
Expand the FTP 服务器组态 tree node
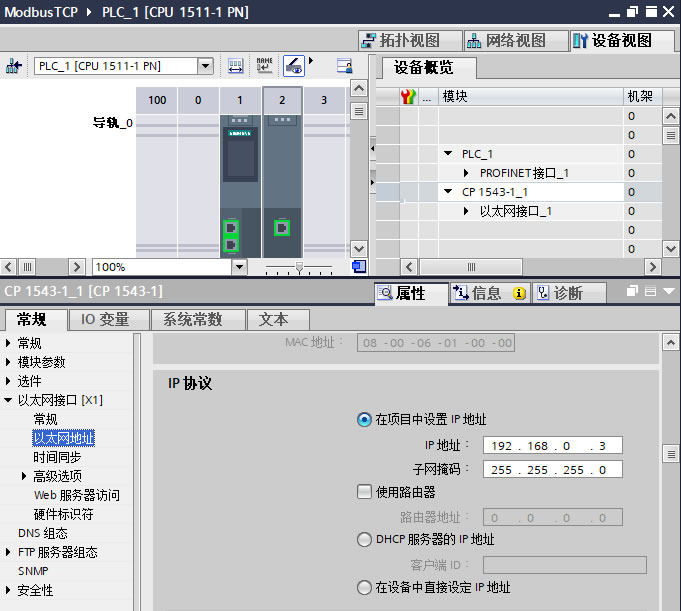[x=8, y=552]
